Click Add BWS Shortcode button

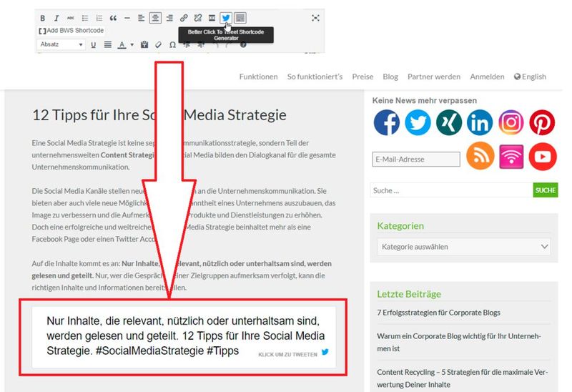71,31
